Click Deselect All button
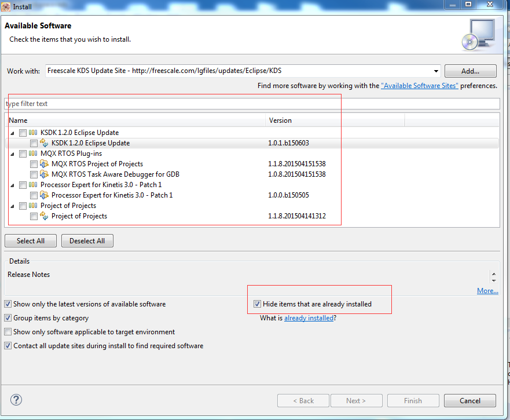Viewport: 510px width, 420px height. point(87,241)
